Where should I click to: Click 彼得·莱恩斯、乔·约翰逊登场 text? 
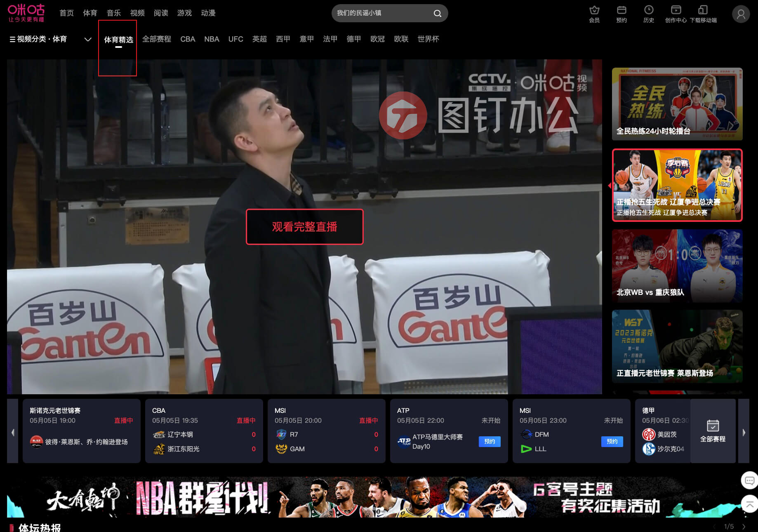pyautogui.click(x=87, y=442)
